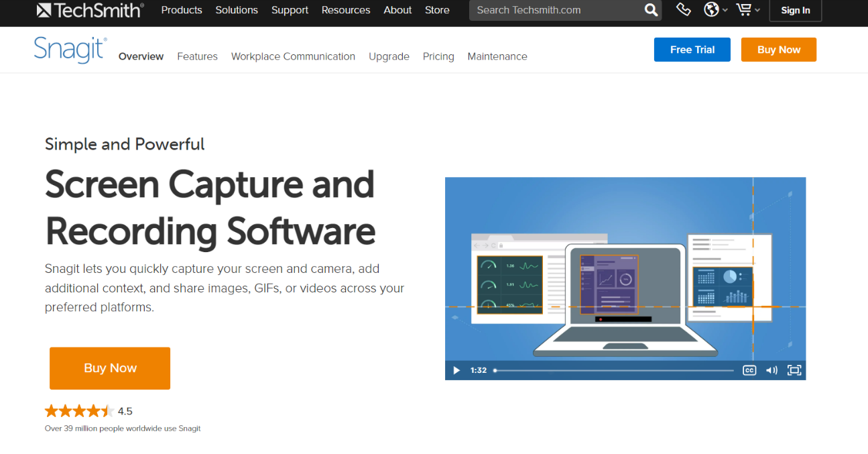Open the Solutions menu
The height and width of the screenshot is (454, 868).
(x=237, y=10)
